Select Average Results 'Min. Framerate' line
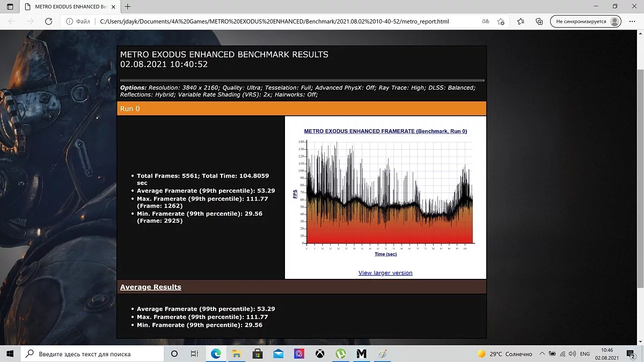 point(200,325)
